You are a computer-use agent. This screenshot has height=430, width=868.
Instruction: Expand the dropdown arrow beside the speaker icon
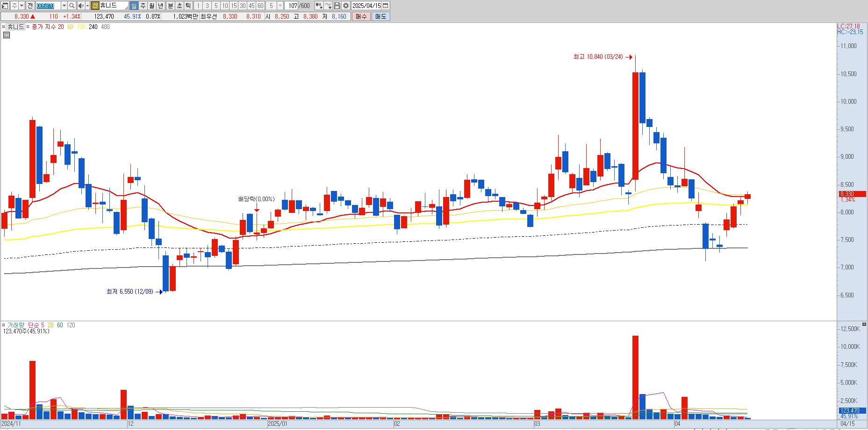click(x=87, y=6)
